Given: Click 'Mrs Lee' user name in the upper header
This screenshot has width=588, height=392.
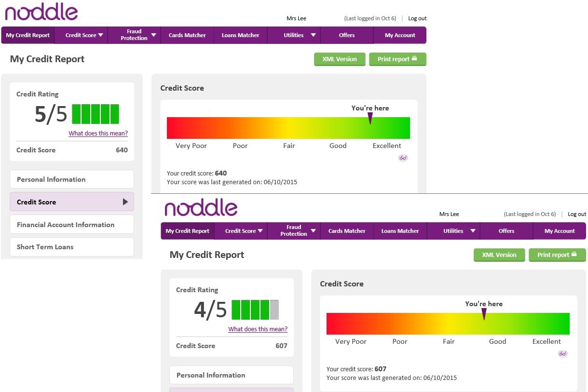Looking at the screenshot, I should (x=296, y=18).
